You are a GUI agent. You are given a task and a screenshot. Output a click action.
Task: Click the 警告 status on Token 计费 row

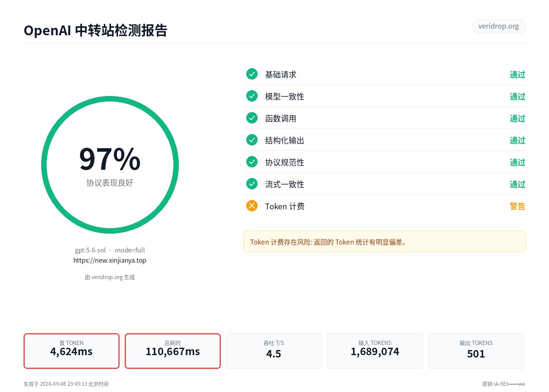517,206
